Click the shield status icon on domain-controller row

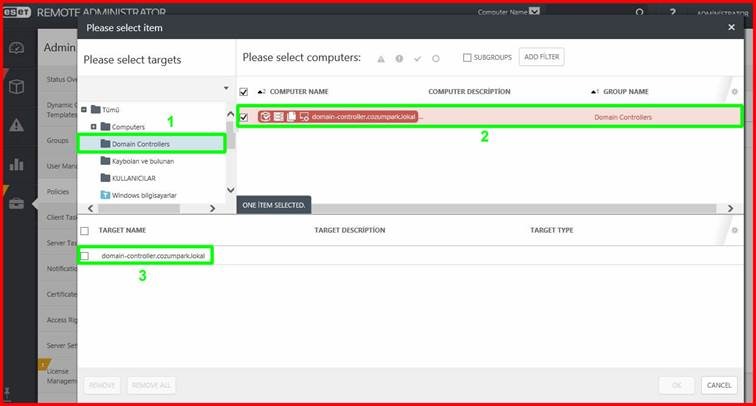pos(265,117)
